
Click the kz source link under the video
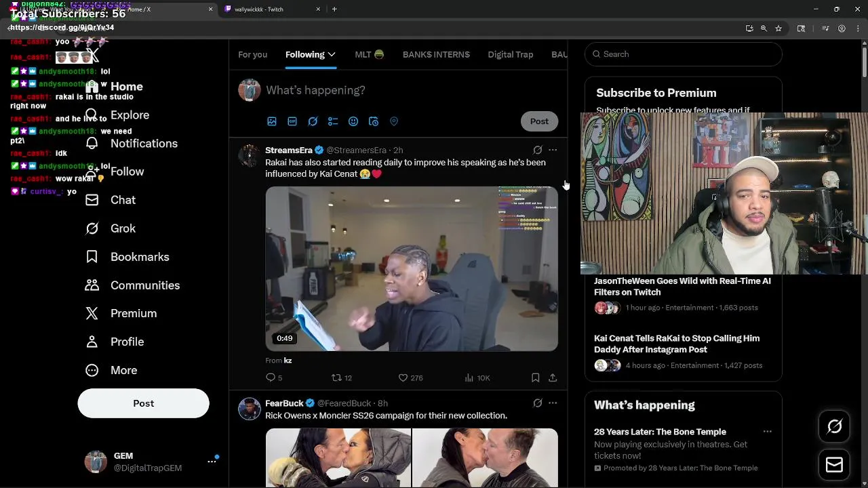coord(288,361)
